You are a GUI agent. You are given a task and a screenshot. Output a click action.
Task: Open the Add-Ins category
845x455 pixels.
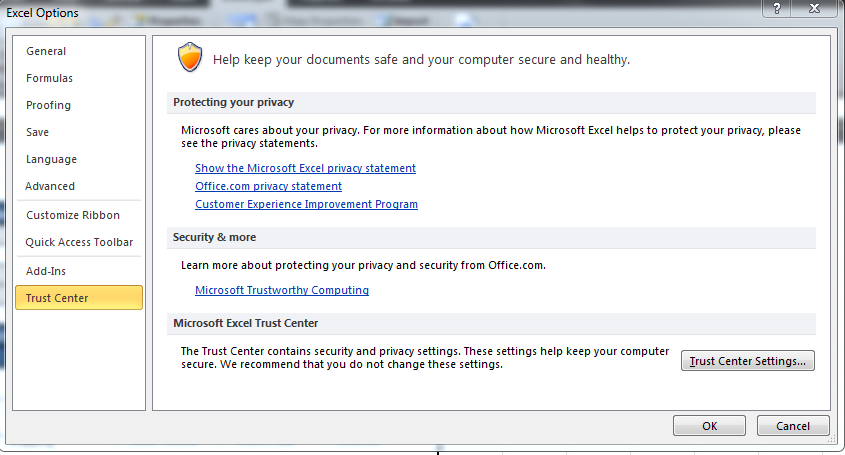[46, 271]
